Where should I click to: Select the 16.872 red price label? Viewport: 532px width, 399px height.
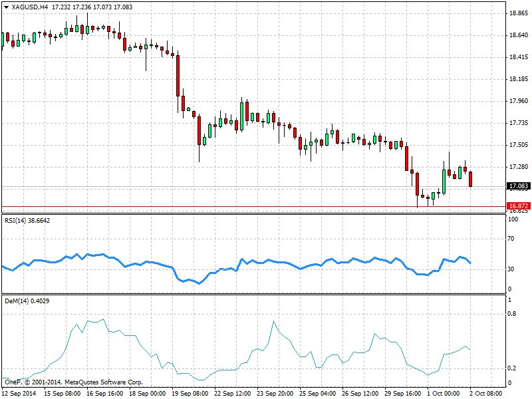point(519,206)
